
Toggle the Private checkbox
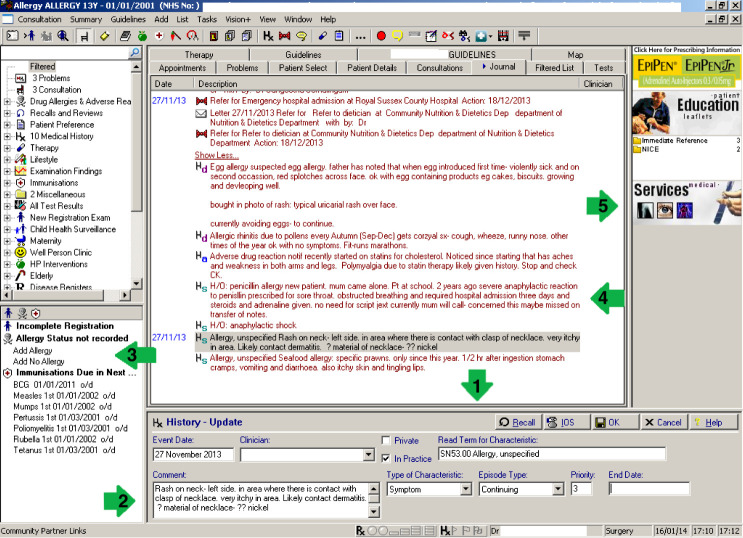pyautogui.click(x=386, y=440)
